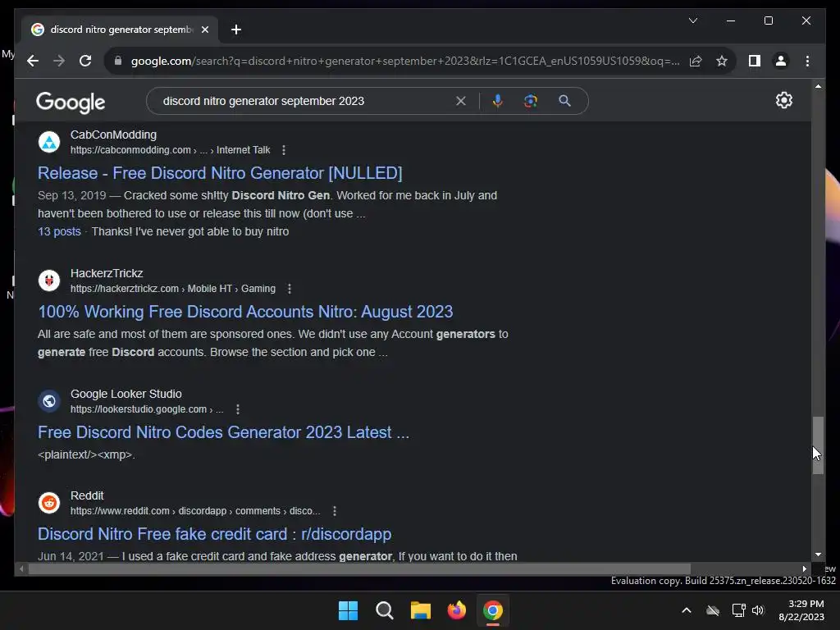Open Chrome side panel

point(755,61)
